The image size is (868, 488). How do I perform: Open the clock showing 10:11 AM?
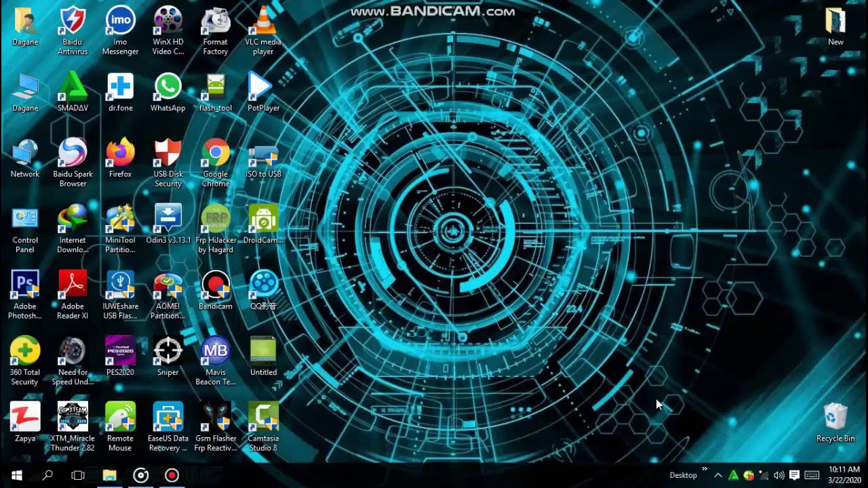tap(844, 475)
